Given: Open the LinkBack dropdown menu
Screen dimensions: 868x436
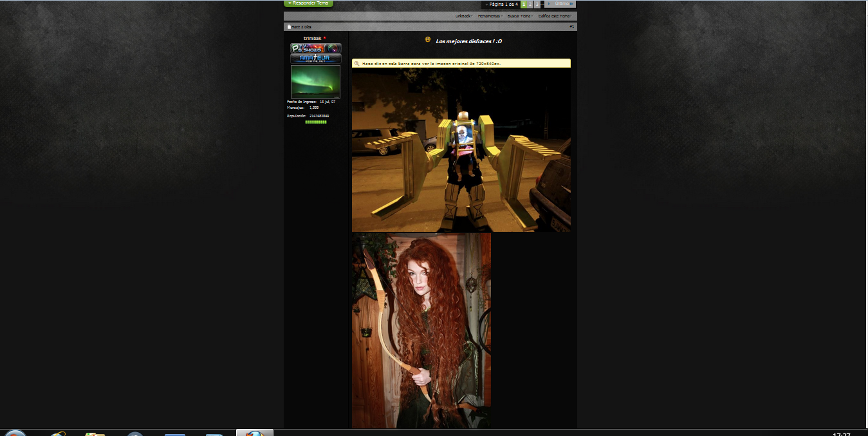Looking at the screenshot, I should (464, 16).
